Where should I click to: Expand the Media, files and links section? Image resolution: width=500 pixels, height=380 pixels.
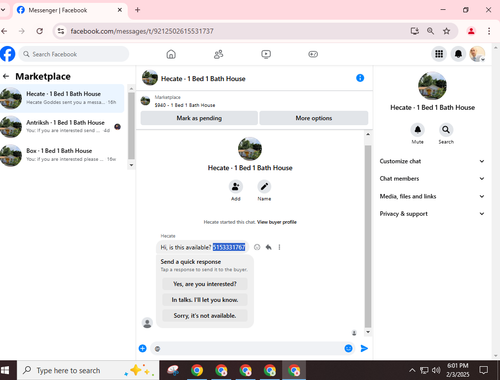[432, 196]
